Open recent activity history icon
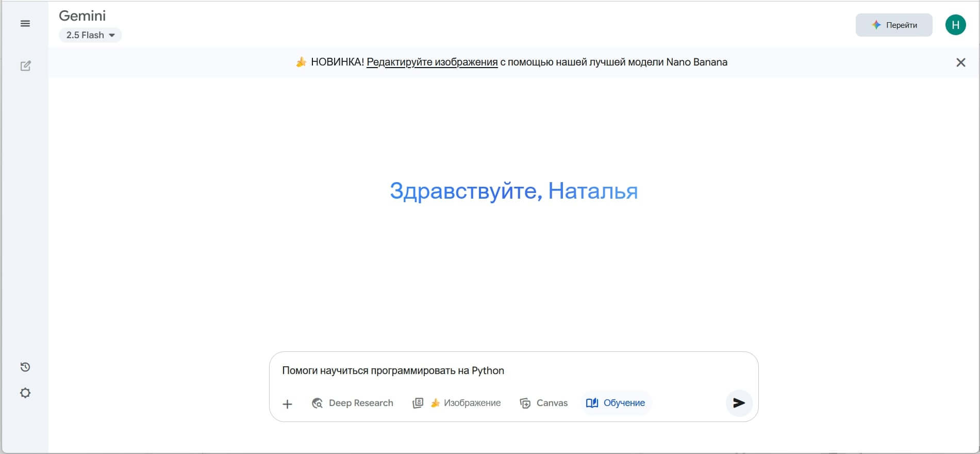 (x=25, y=367)
